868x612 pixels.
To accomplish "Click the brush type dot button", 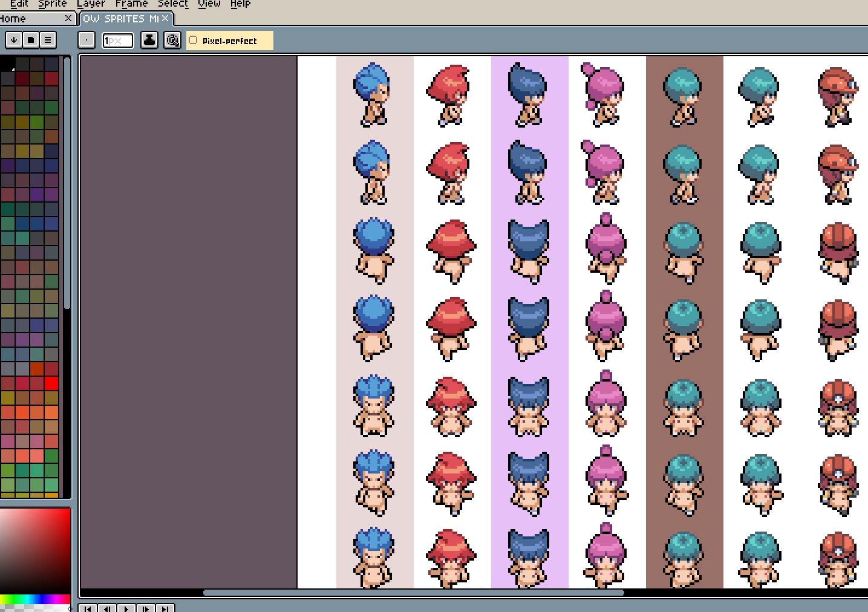I will point(86,41).
